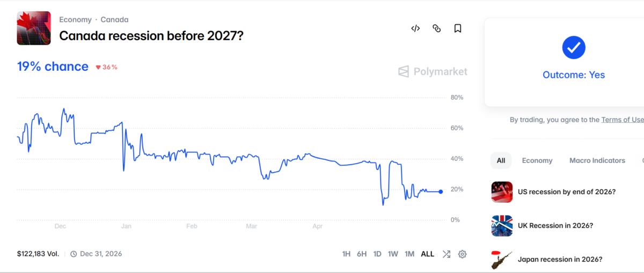Open the Terms of Use link
Screen dimensions: 644x273
(x=623, y=120)
